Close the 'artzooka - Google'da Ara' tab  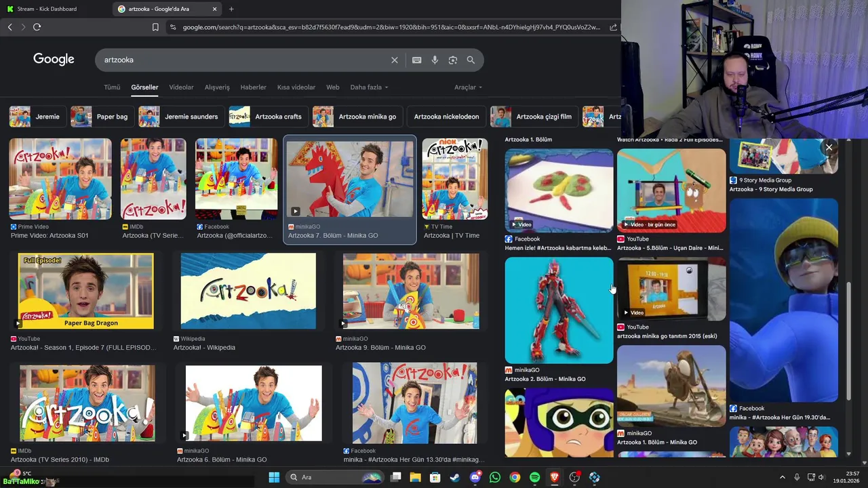[215, 9]
